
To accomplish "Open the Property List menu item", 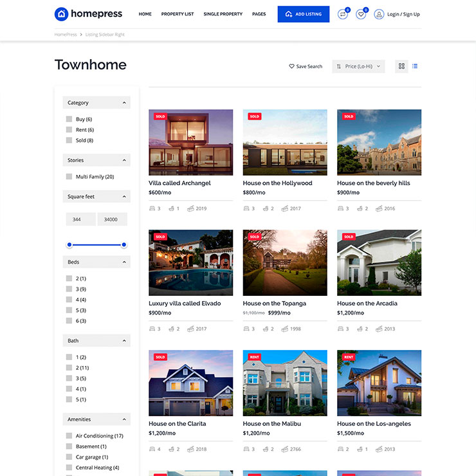I will pos(178,14).
